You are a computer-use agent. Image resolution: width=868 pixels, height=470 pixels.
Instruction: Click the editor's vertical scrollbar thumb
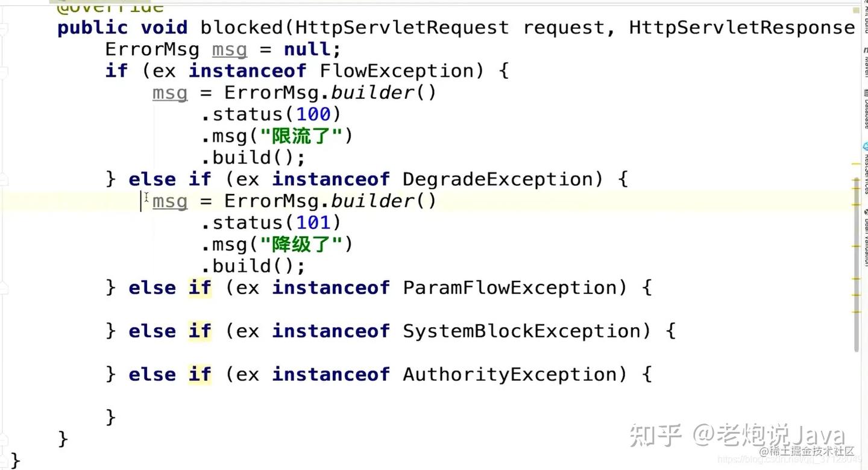(x=857, y=265)
